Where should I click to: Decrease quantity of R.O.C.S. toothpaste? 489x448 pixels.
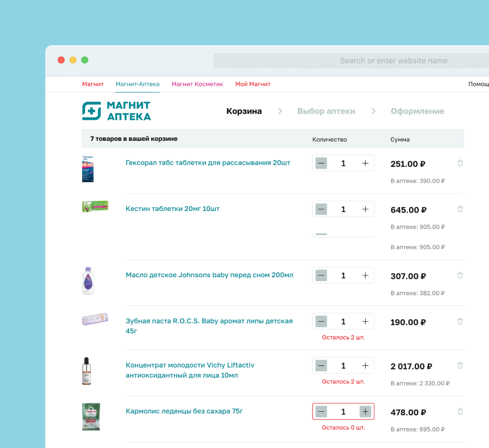(x=321, y=321)
